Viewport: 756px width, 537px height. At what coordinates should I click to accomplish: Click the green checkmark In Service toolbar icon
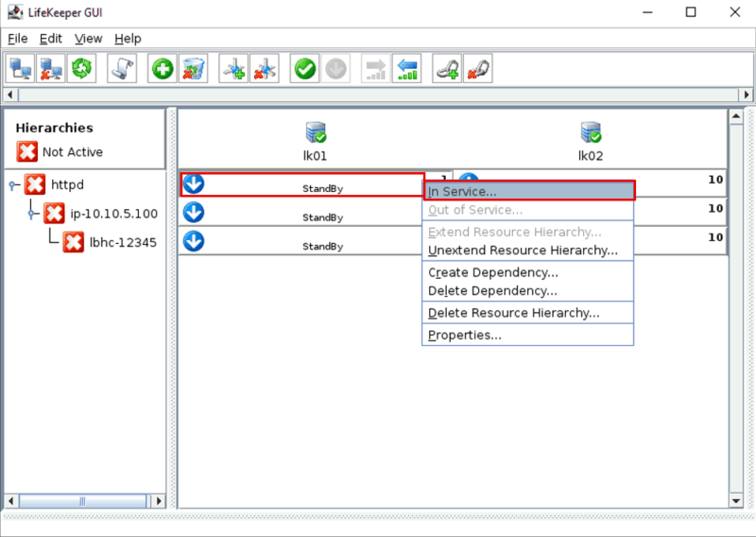click(x=304, y=68)
